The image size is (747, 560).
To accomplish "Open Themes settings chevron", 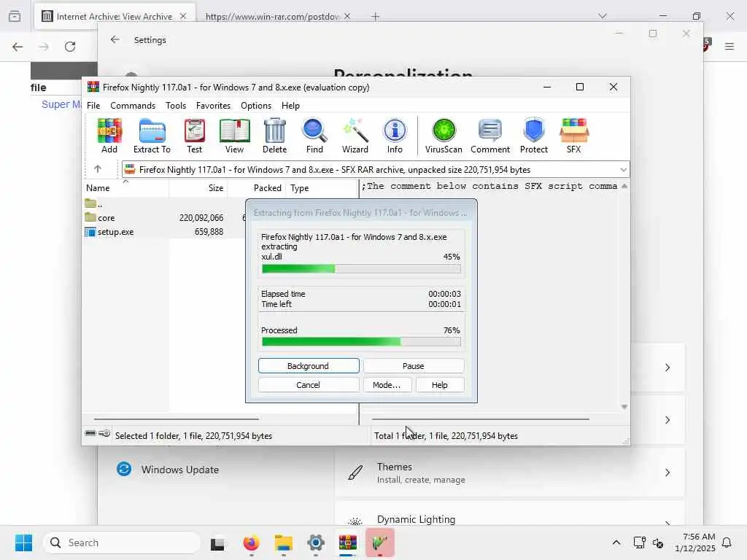I will pos(667,472).
